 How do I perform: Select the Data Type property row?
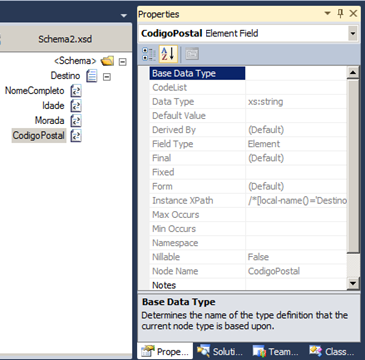coord(248,102)
